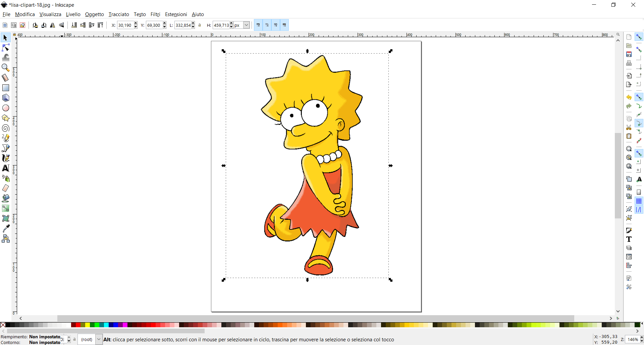
Task: Select the Rectangle tool
Action: click(x=5, y=88)
